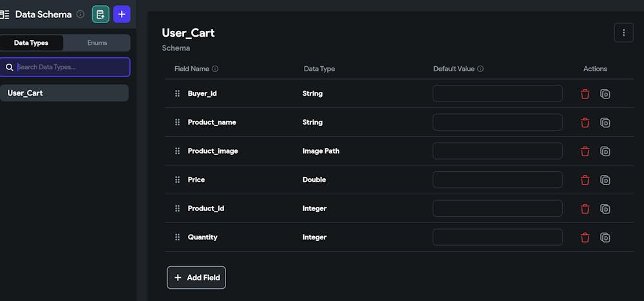Delete the Quantity field
The image size is (644, 301).
coord(585,237)
